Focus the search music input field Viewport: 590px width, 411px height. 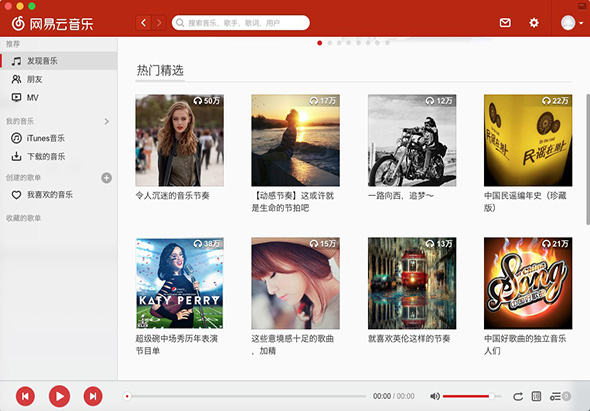[x=241, y=23]
